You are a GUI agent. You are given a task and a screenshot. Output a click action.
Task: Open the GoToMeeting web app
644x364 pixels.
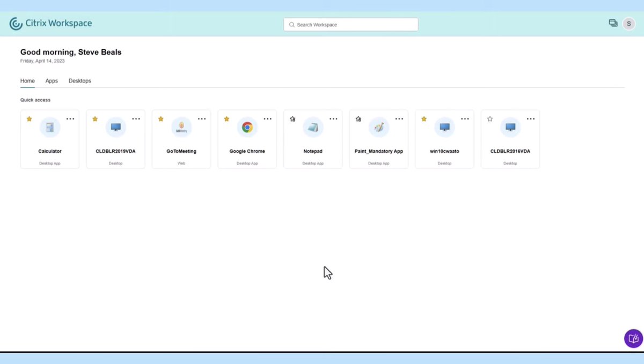181,128
